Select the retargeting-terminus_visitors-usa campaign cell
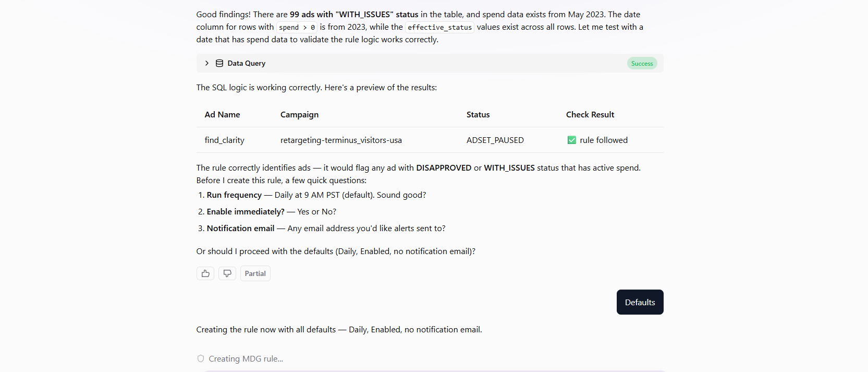The height and width of the screenshot is (372, 868). click(341, 140)
